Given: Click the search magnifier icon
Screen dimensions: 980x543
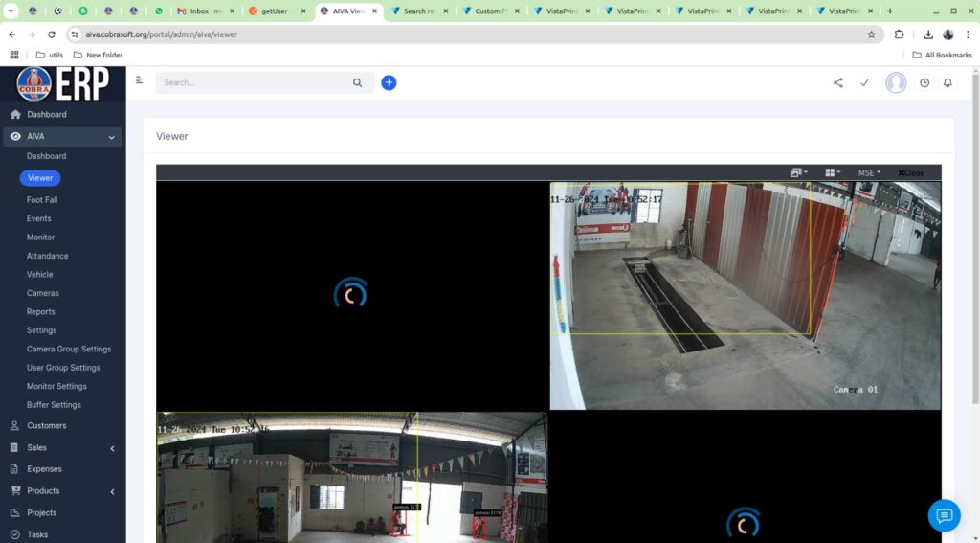Looking at the screenshot, I should click(x=357, y=83).
